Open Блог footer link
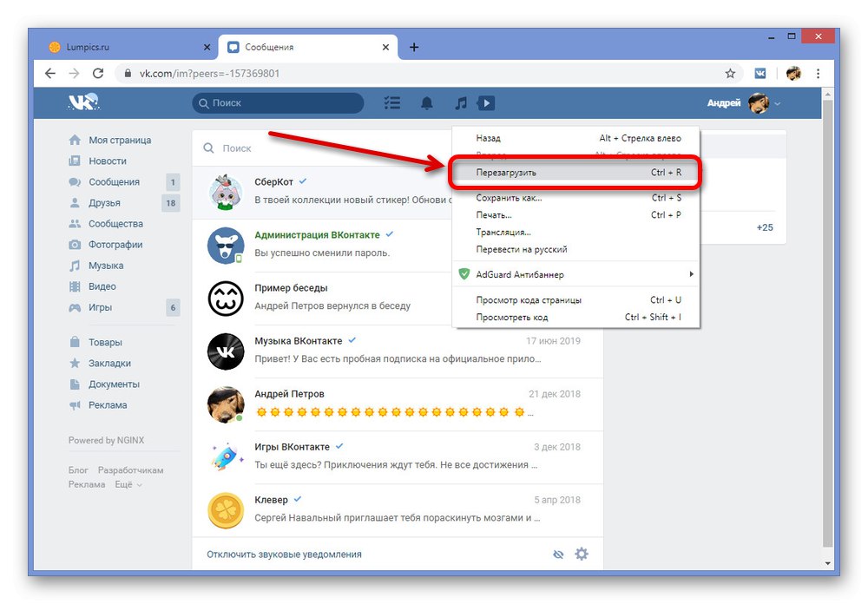Screen dimensions: 868x604 tap(78, 470)
